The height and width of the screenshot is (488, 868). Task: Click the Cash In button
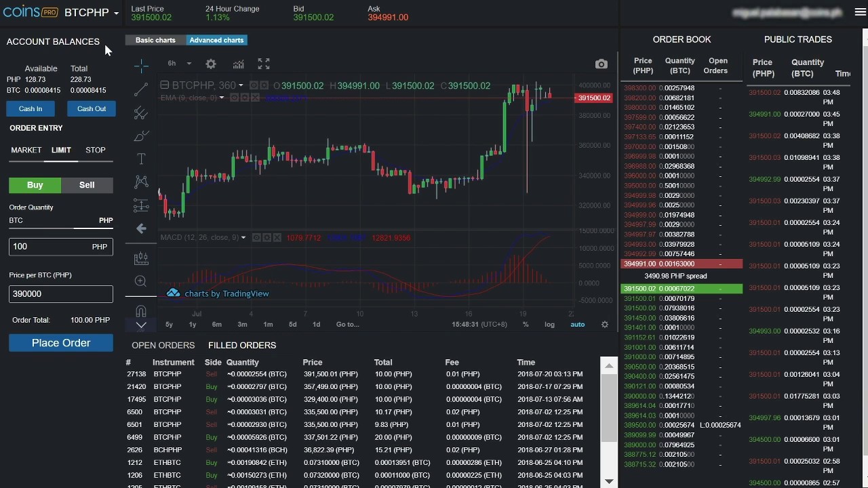pos(31,108)
